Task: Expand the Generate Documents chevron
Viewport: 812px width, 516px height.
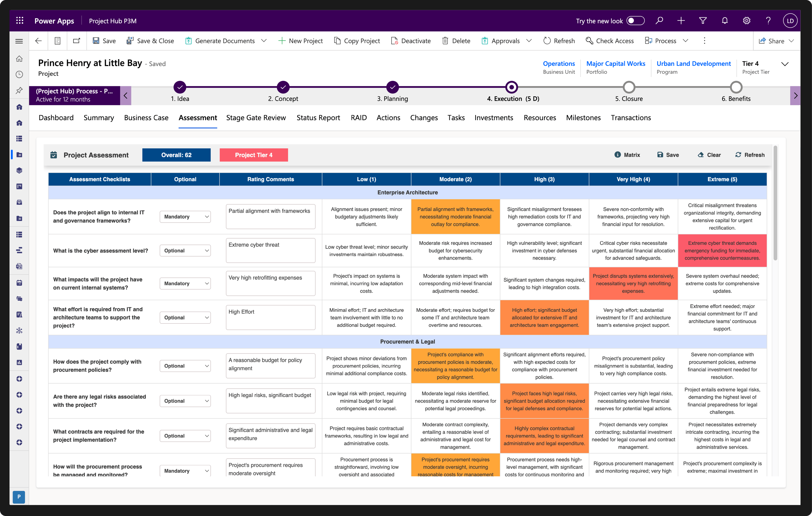Action: [264, 41]
